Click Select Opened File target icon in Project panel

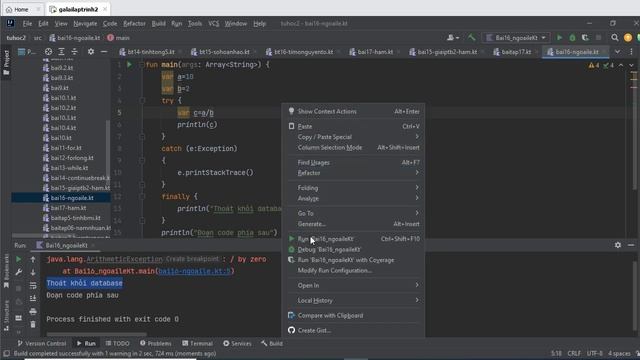pyautogui.click(x=49, y=52)
